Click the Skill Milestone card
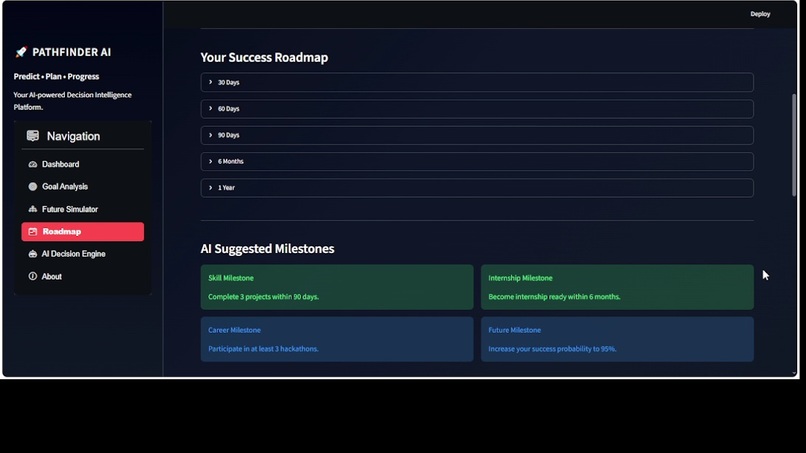Viewport: 806px width, 453px height. tap(337, 287)
